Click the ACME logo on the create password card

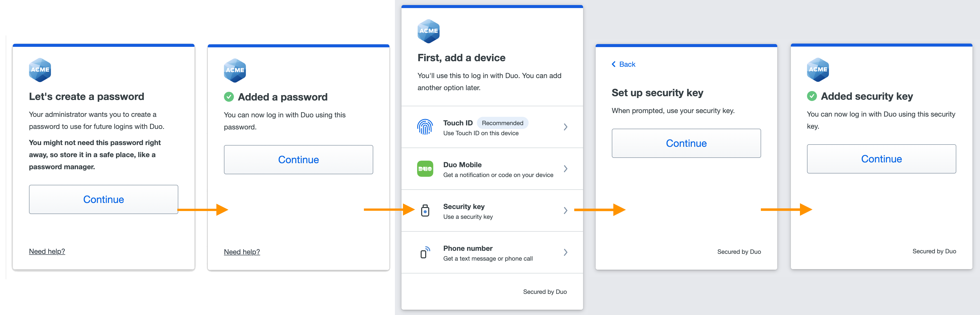click(40, 70)
